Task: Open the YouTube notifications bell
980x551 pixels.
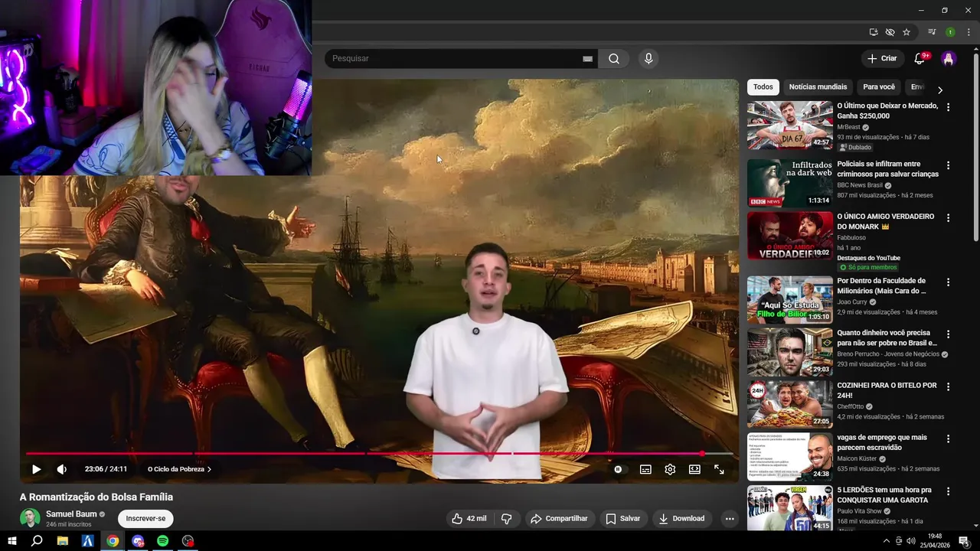Action: (920, 58)
